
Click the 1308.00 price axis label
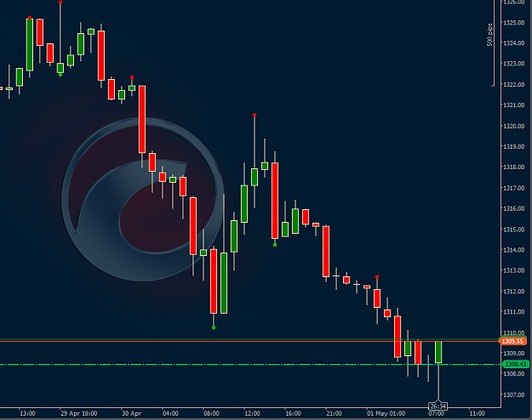click(x=513, y=373)
